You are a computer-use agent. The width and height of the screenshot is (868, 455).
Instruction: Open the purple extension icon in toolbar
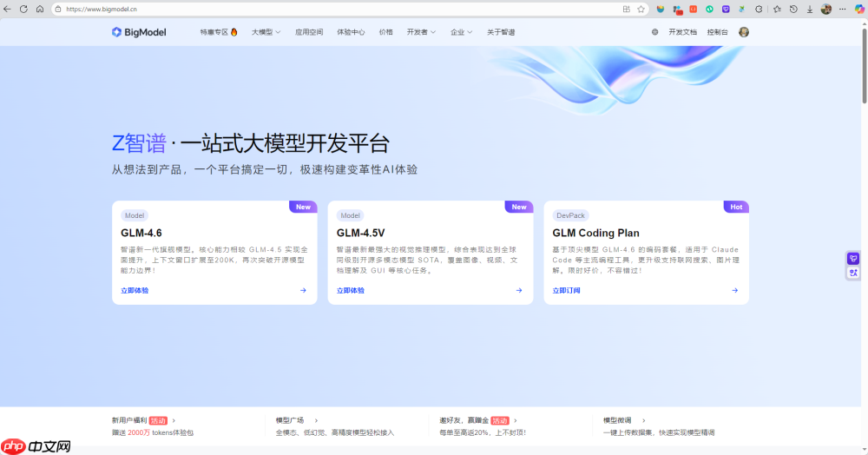[x=726, y=9]
